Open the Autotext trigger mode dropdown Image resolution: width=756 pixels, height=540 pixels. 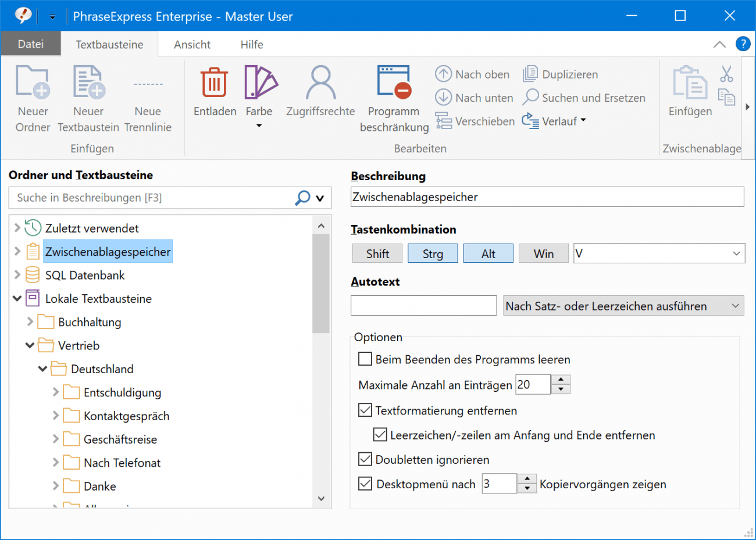623,306
